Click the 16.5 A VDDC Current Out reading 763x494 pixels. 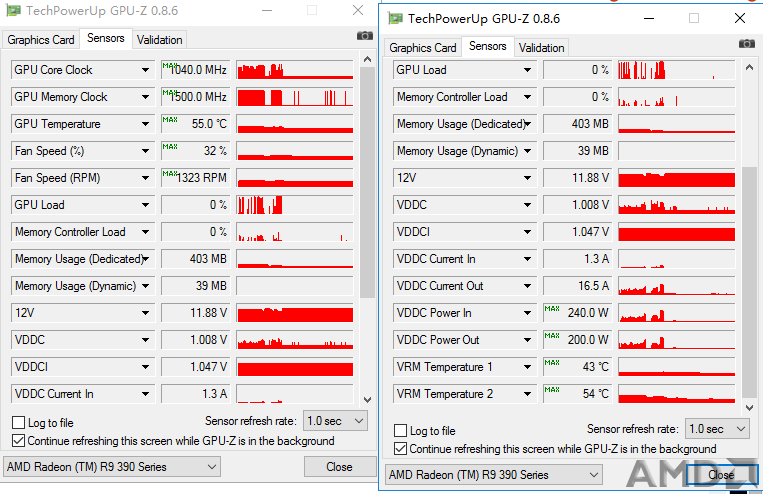point(577,286)
